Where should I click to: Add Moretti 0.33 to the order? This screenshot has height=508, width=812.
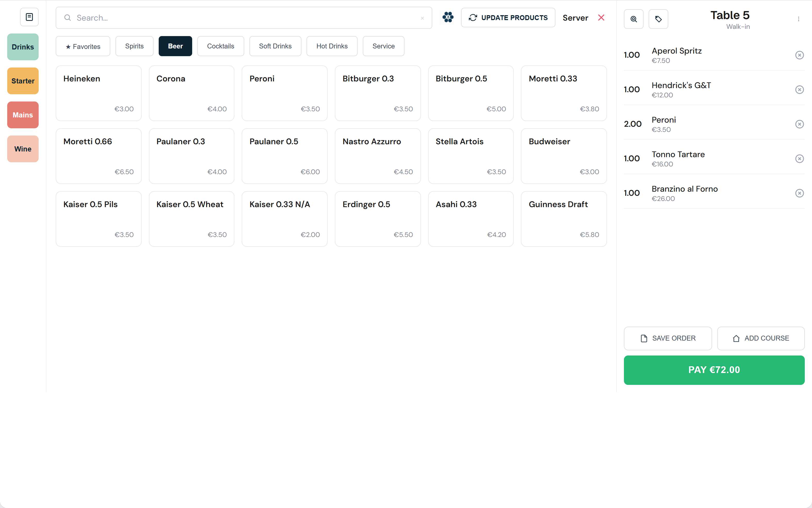[x=564, y=94]
